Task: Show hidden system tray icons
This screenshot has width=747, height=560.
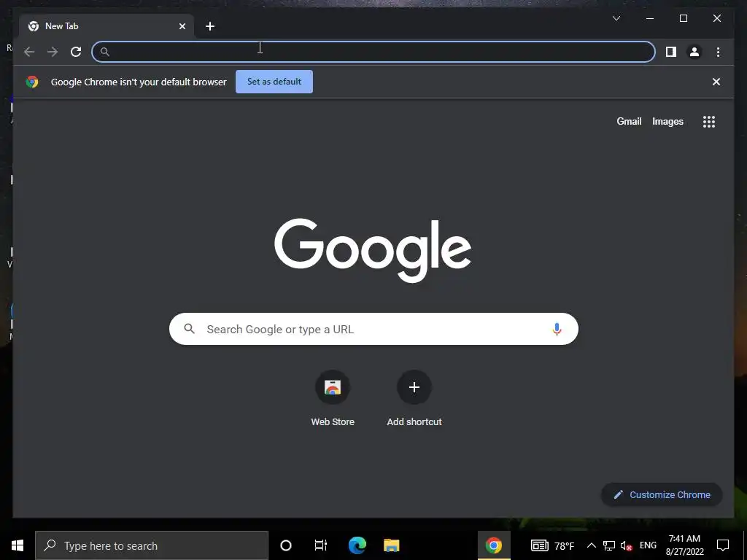Action: pyautogui.click(x=591, y=545)
